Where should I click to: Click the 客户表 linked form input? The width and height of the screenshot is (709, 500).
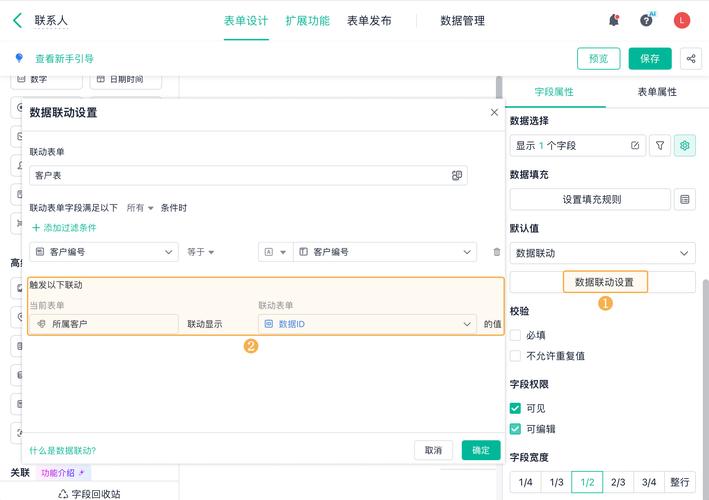tap(248, 175)
